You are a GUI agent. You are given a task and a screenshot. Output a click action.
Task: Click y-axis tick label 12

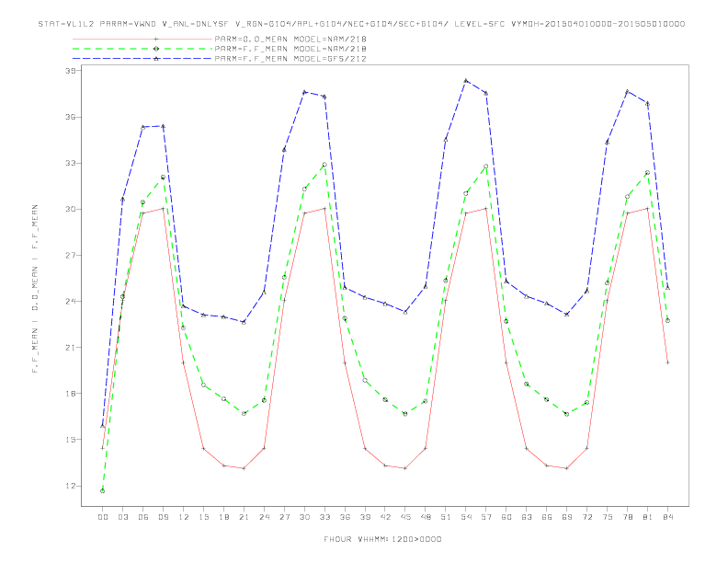tap(71, 486)
